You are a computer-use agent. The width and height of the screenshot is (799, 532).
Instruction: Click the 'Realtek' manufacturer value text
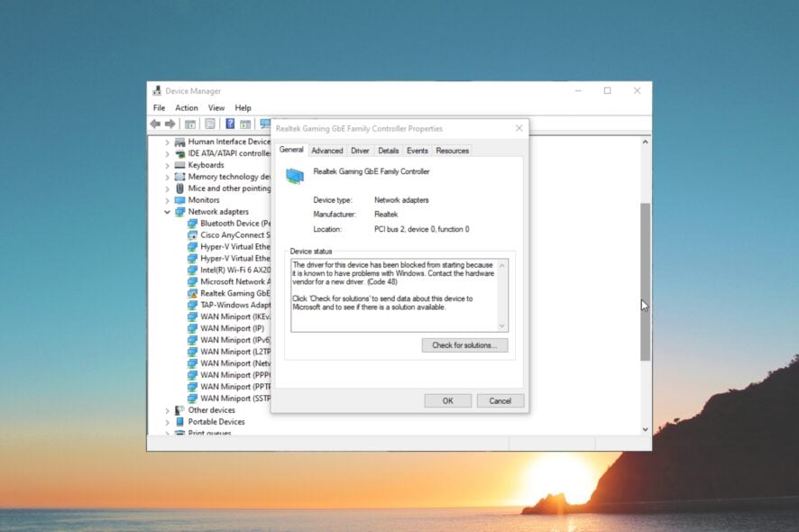pyautogui.click(x=386, y=215)
